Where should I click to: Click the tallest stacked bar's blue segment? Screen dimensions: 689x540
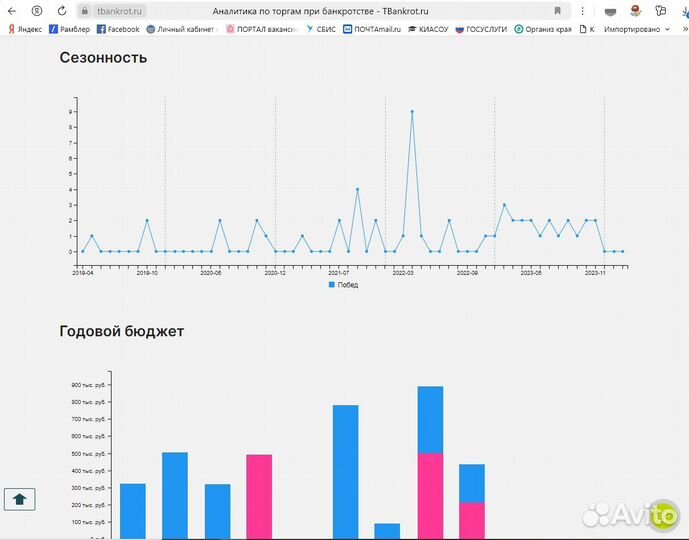point(430,420)
